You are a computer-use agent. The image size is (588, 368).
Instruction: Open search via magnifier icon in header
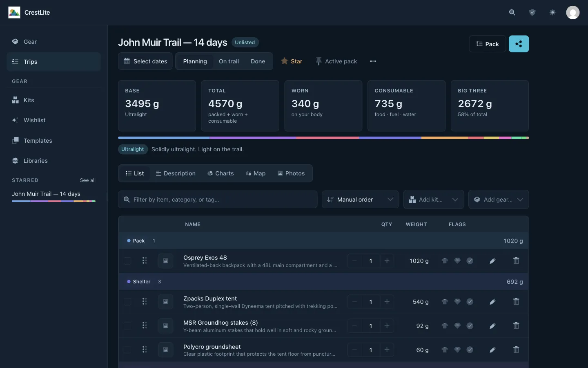(512, 13)
